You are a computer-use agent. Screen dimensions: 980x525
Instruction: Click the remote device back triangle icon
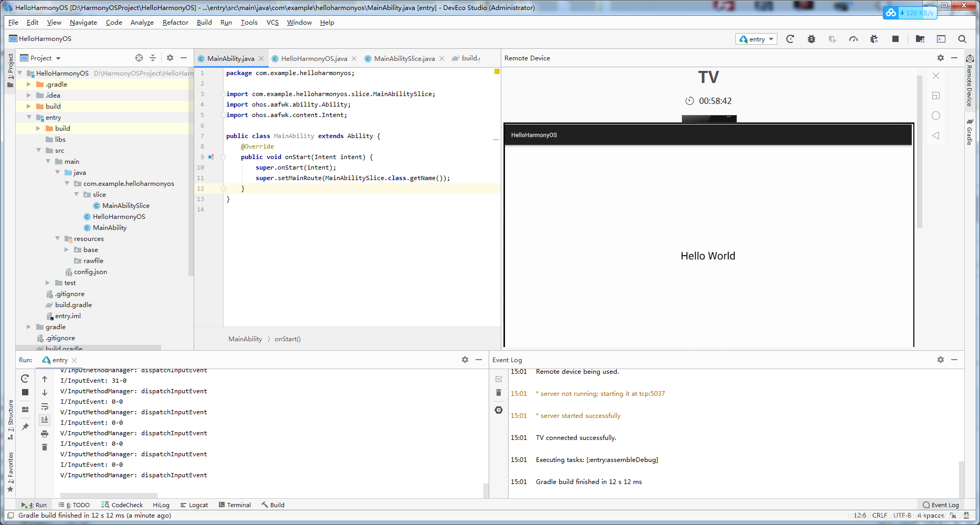pyautogui.click(x=936, y=135)
